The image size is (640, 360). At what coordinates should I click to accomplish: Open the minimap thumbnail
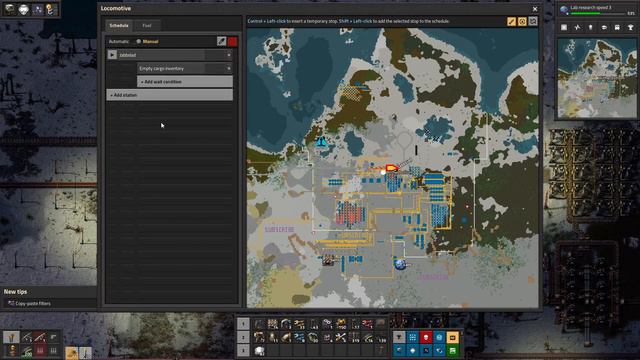[597, 78]
